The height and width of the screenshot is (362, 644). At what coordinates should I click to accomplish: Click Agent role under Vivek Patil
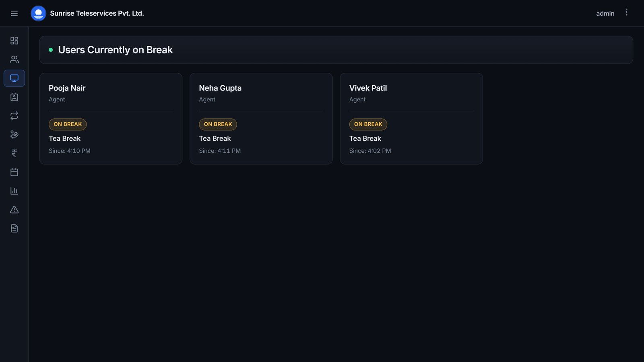[x=357, y=99]
